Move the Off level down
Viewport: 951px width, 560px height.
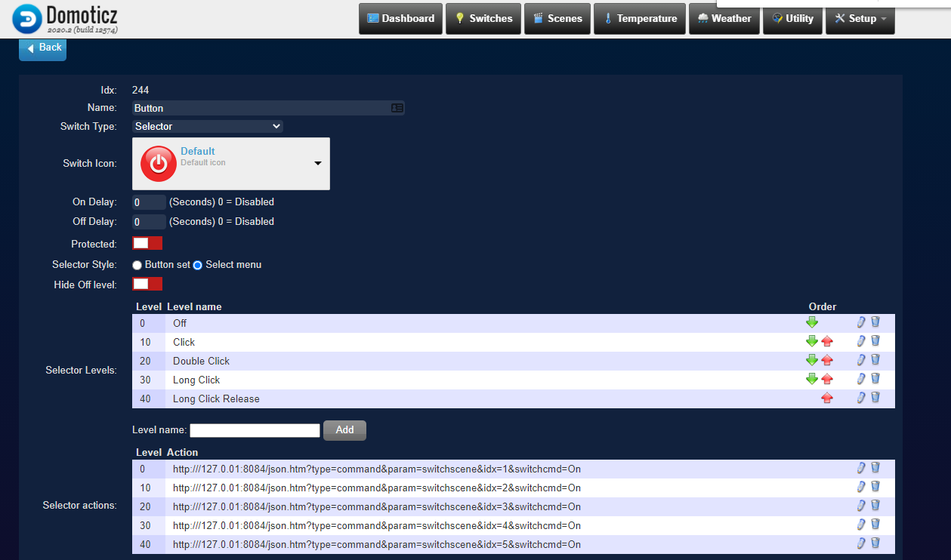tap(812, 322)
